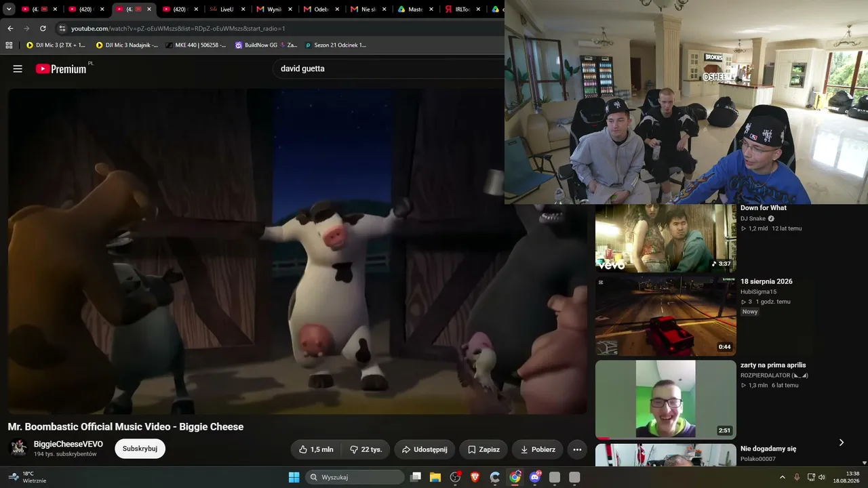Open the Chrome apps grid shortcut
The height and width of the screenshot is (488, 868).
9,45
